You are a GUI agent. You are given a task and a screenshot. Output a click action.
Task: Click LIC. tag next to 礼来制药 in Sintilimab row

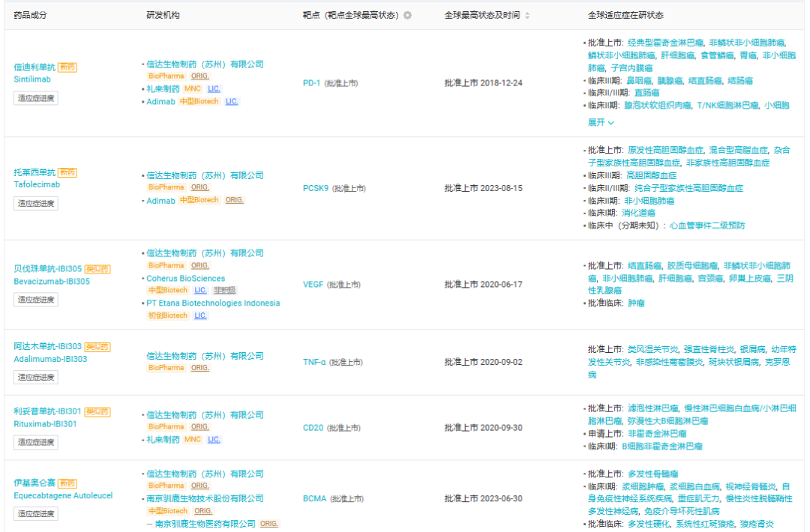214,88
